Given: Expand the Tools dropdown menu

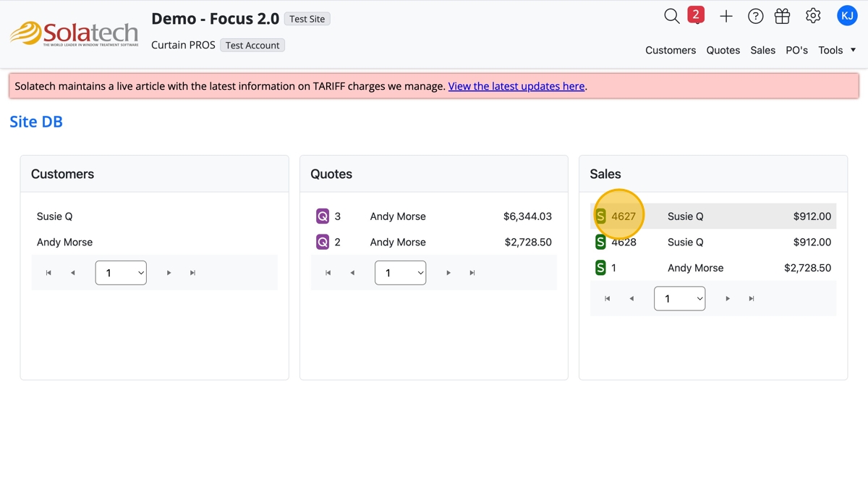Looking at the screenshot, I should coord(837,50).
